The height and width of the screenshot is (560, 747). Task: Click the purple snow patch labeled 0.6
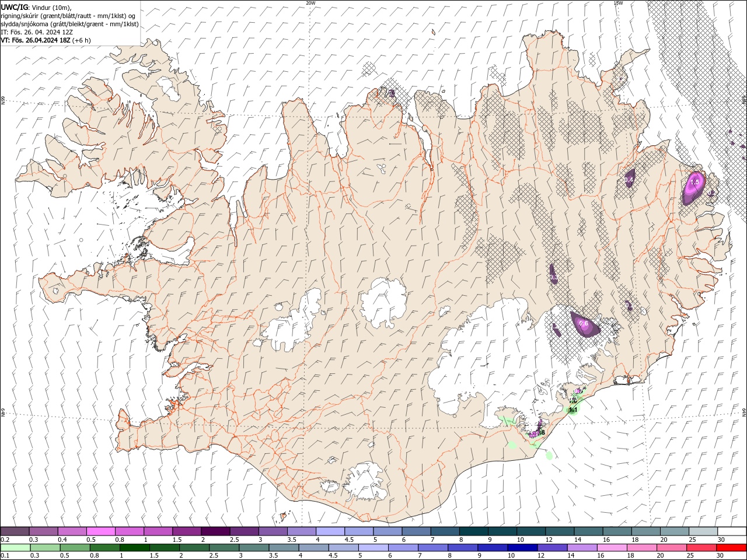click(x=584, y=324)
